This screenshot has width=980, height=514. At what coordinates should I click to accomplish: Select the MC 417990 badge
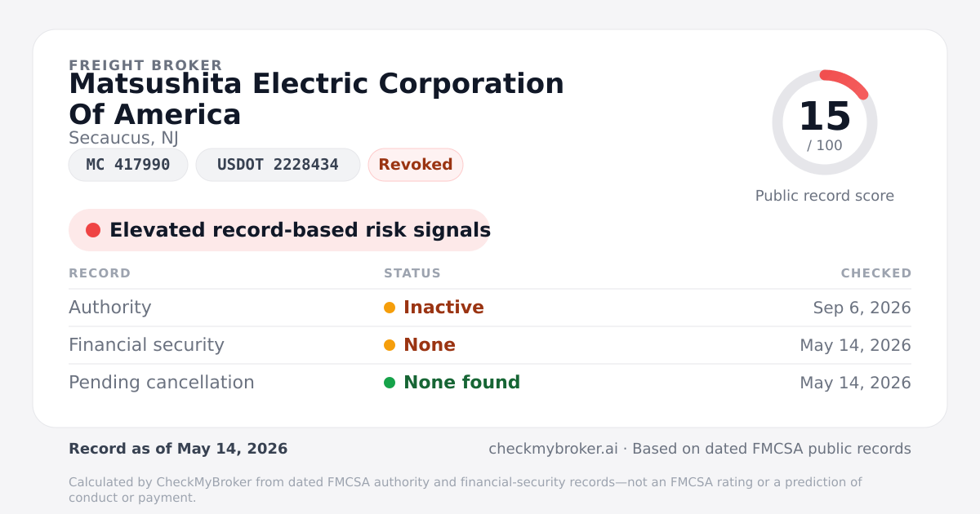click(128, 165)
